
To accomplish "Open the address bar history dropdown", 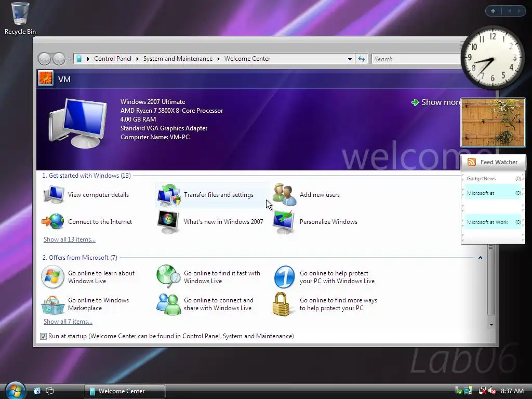I will click(x=350, y=59).
